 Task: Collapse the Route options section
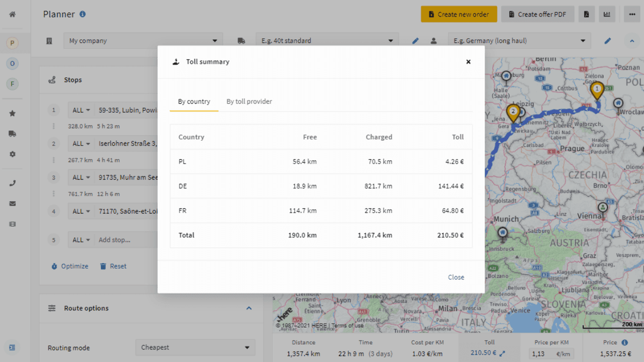pyautogui.click(x=248, y=308)
